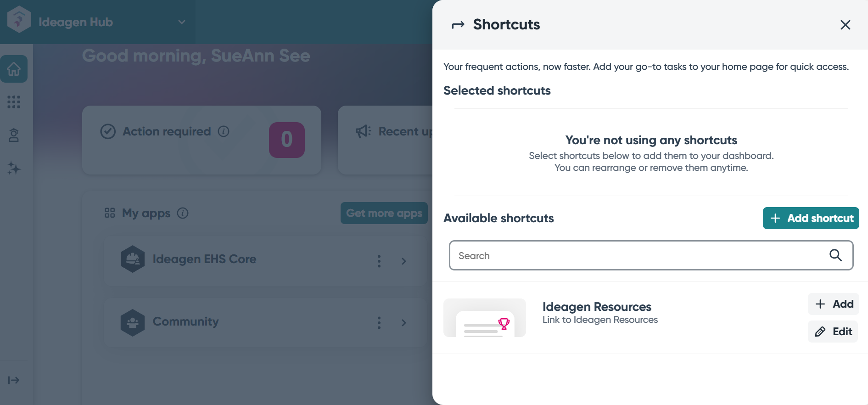
Task: Open the AI sparkle icon in sidebar
Action: 14,169
